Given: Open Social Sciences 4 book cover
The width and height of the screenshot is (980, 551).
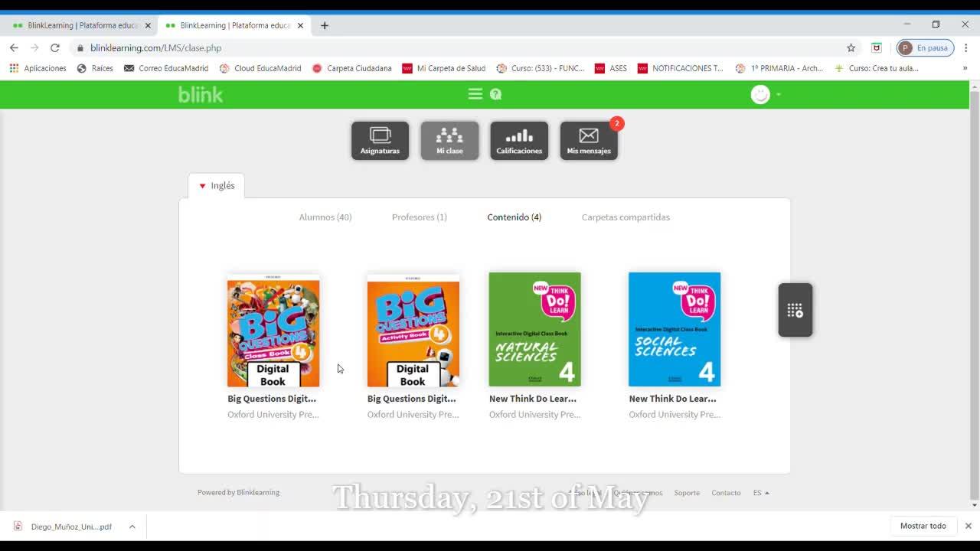Looking at the screenshot, I should (675, 330).
